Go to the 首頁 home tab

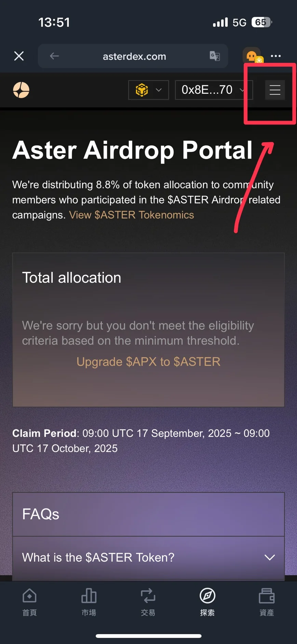[29, 602]
